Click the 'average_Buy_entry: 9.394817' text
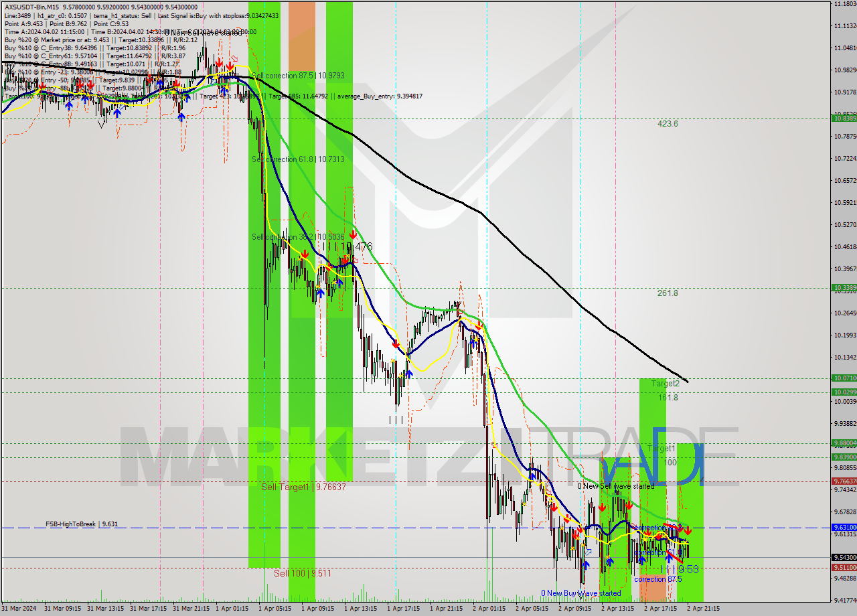Image resolution: width=857 pixels, height=616 pixels. pos(381,96)
